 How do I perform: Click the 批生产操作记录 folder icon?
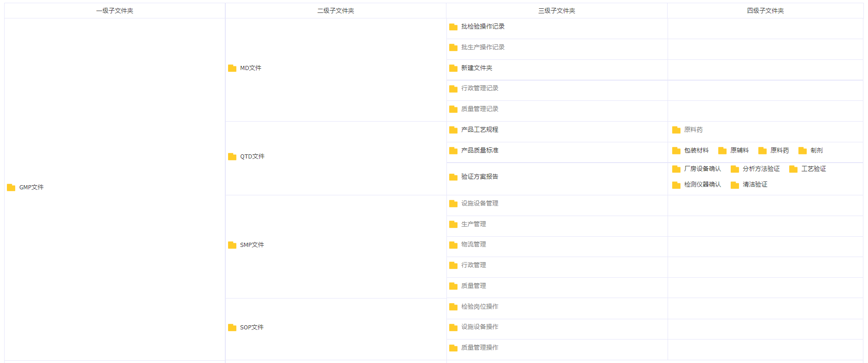(453, 47)
